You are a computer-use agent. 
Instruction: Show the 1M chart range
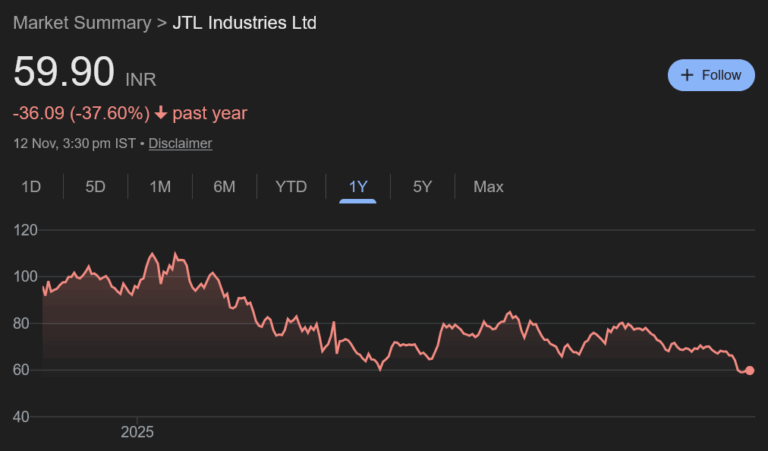[x=160, y=186]
